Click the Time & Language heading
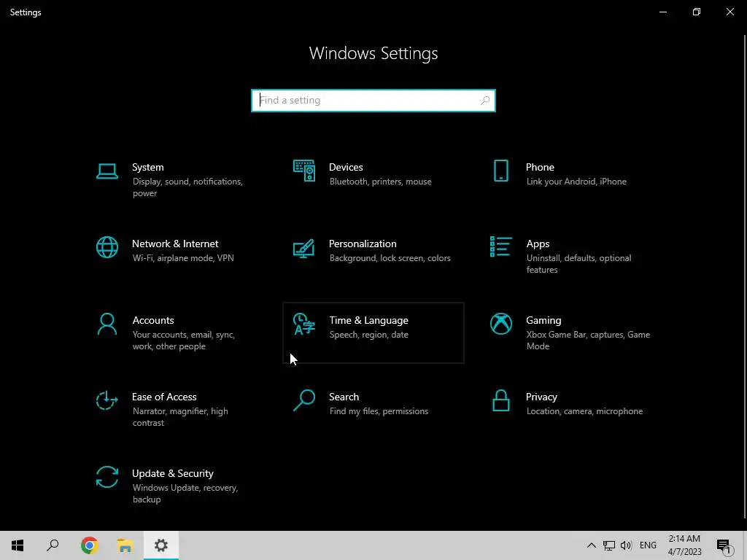Viewport: 747px width, 560px height. pyautogui.click(x=368, y=321)
